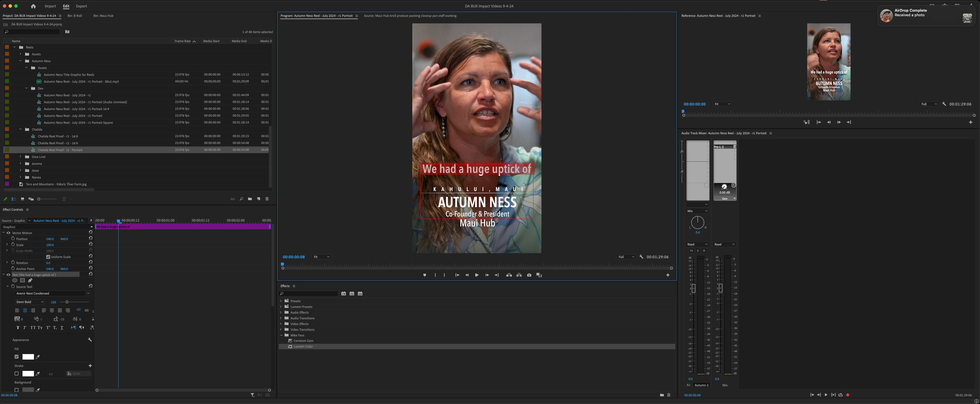Click the New Bin icon in Project panel

coord(249,199)
